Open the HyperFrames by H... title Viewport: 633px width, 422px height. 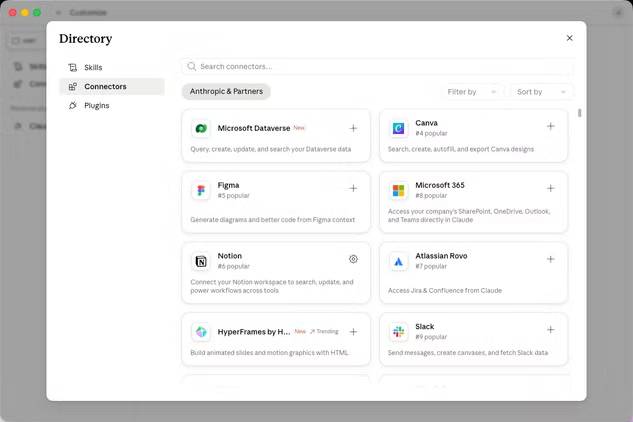(254, 332)
